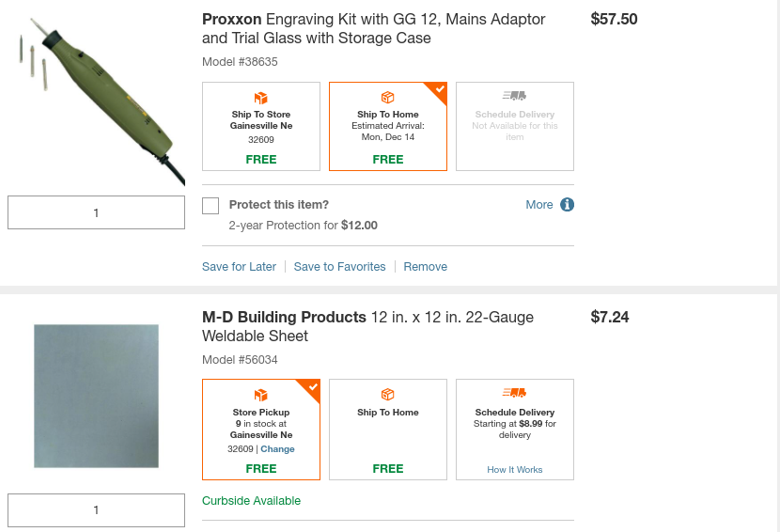Click the disabled Schedule Delivery truck icon
This screenshot has width=780, height=532.
point(514,96)
